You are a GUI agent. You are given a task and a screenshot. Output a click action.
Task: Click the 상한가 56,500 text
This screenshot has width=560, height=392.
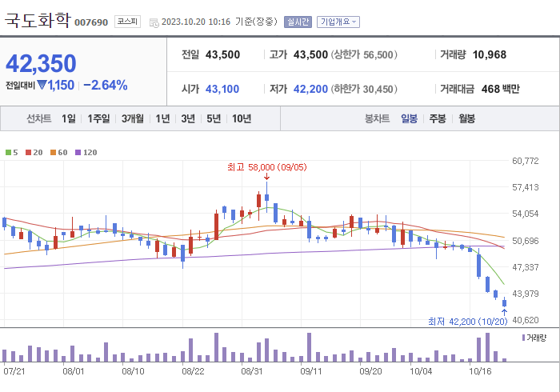pyautogui.click(x=364, y=54)
